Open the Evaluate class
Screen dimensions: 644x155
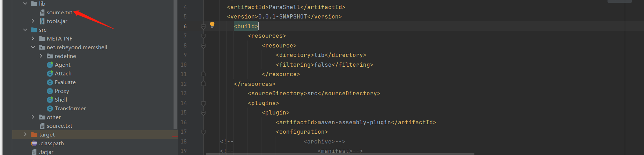(x=65, y=82)
